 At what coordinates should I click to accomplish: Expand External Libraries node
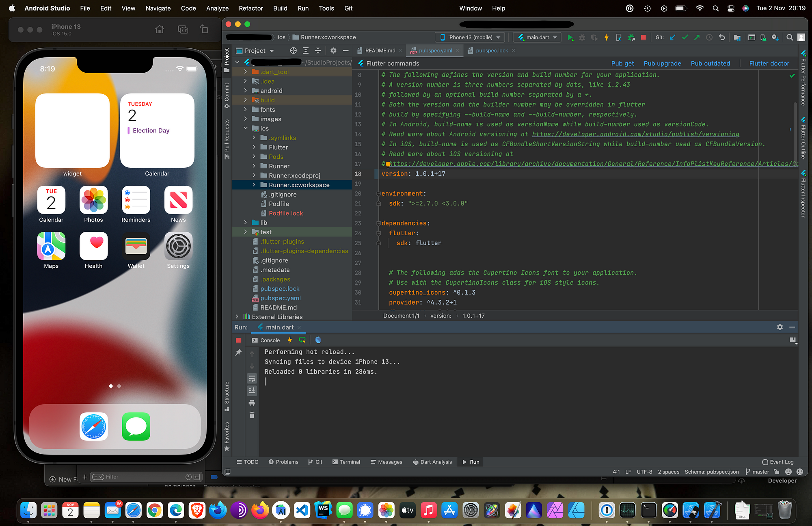(x=237, y=317)
